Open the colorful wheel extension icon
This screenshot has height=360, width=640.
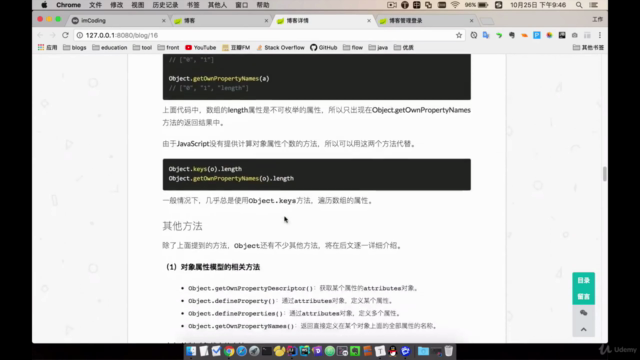click(549, 35)
